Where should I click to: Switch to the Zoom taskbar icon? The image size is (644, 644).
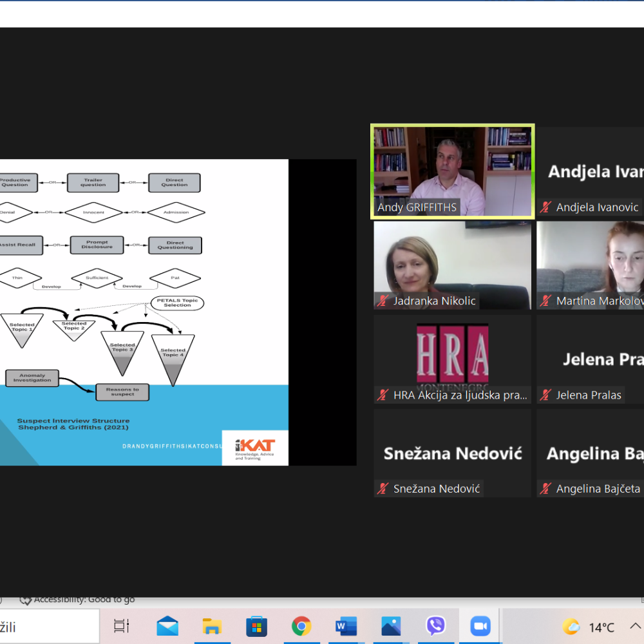480,627
